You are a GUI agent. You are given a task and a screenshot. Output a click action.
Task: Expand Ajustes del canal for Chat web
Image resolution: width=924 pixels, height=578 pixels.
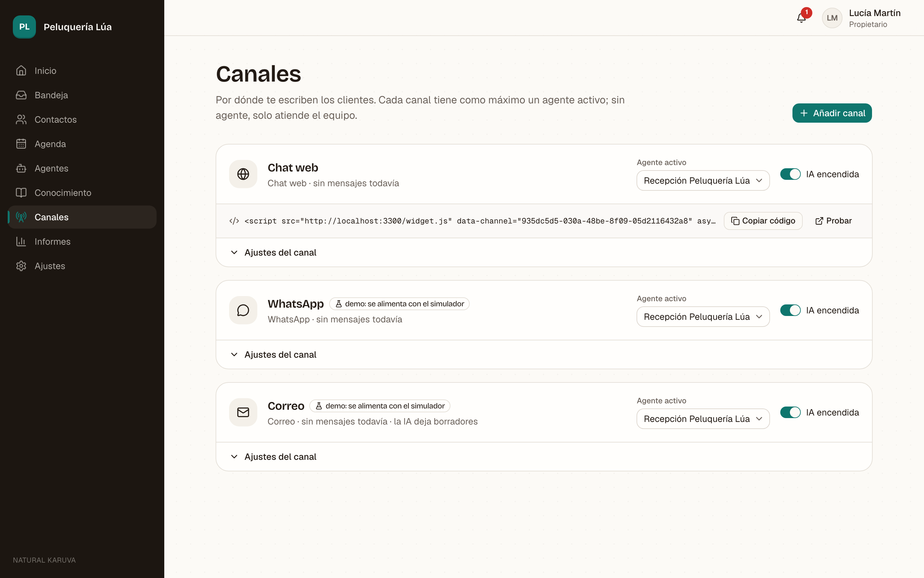point(544,253)
